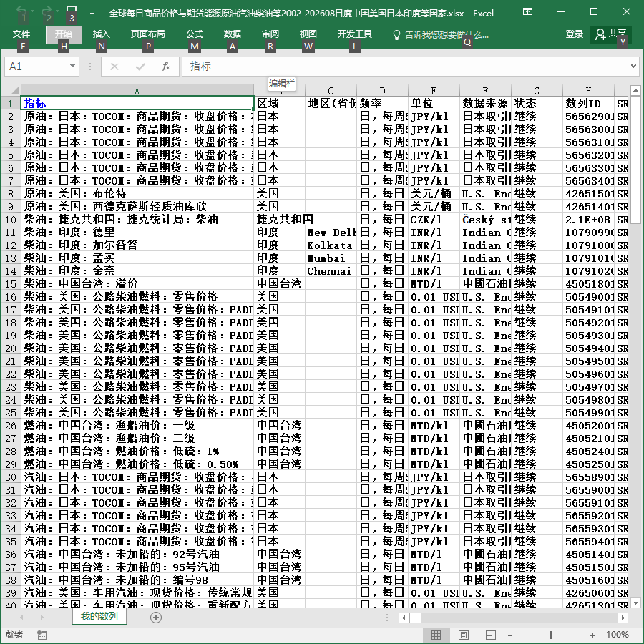The height and width of the screenshot is (644, 644).
Task: Click the Insert Function fx icon
Action: coord(165,67)
